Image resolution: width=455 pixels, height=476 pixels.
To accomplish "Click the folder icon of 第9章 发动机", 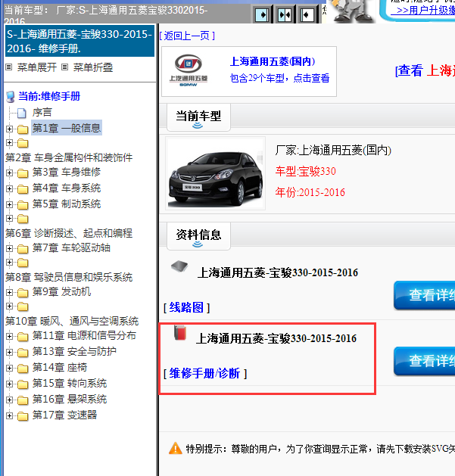I will (23, 292).
